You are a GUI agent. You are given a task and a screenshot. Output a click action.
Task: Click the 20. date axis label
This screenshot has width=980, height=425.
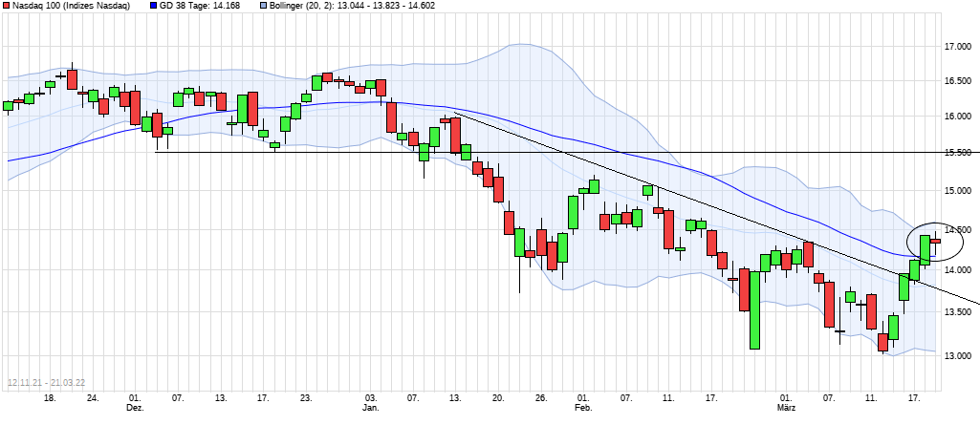pos(498,397)
